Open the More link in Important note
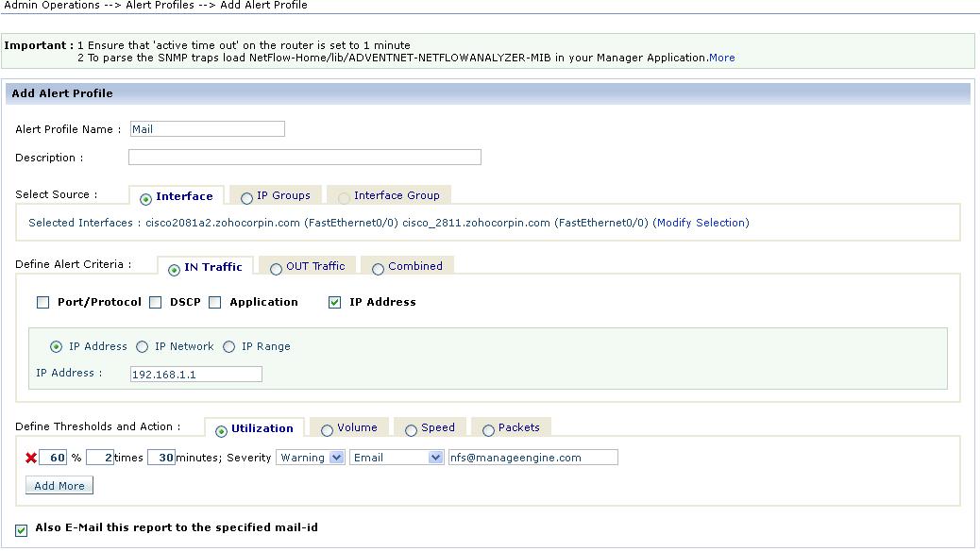The image size is (980, 551). (722, 58)
